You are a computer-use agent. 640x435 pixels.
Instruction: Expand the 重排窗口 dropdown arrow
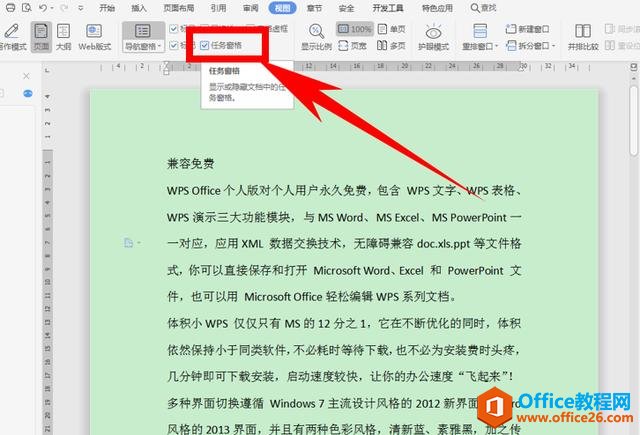coord(496,47)
